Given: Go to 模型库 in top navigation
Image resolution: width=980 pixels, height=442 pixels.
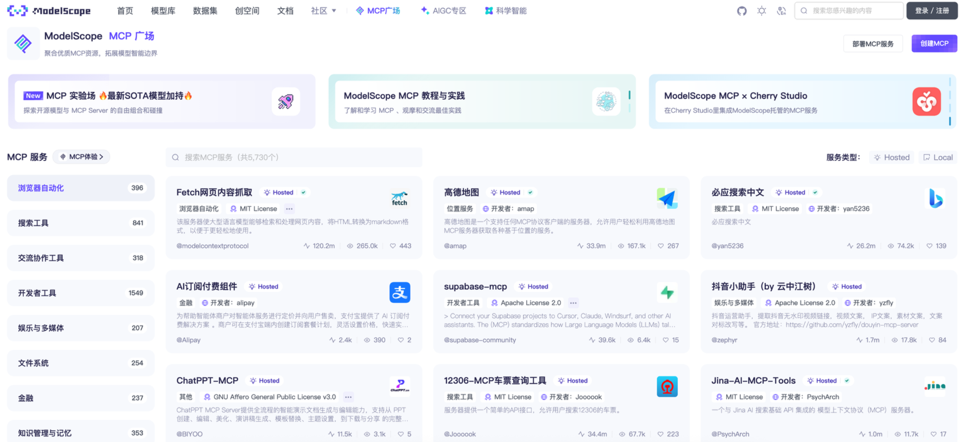Looking at the screenshot, I should [x=163, y=11].
